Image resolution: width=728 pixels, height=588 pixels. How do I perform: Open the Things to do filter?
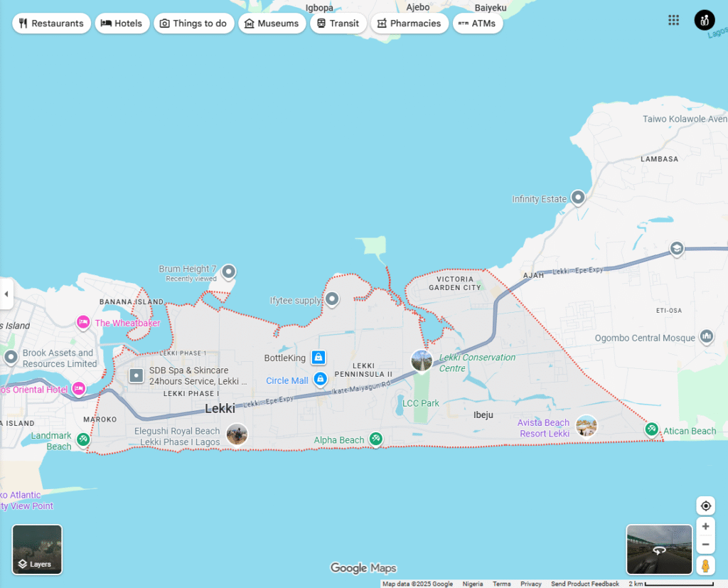(193, 23)
